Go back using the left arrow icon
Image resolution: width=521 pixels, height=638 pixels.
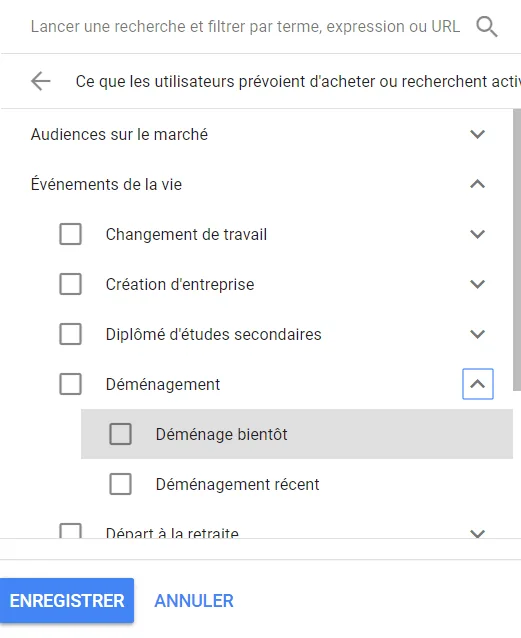click(41, 81)
